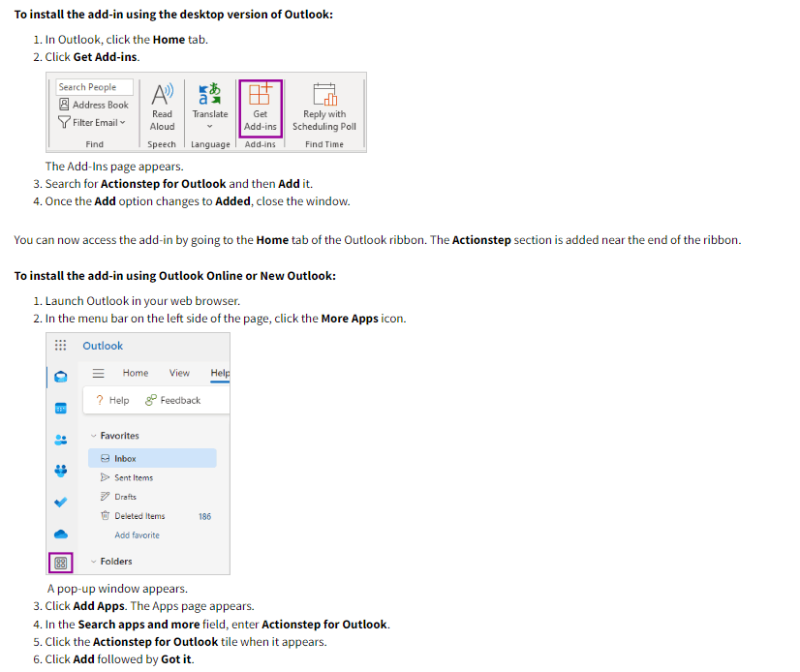Click inside the Search People field
The image size is (800, 672).
point(93,86)
